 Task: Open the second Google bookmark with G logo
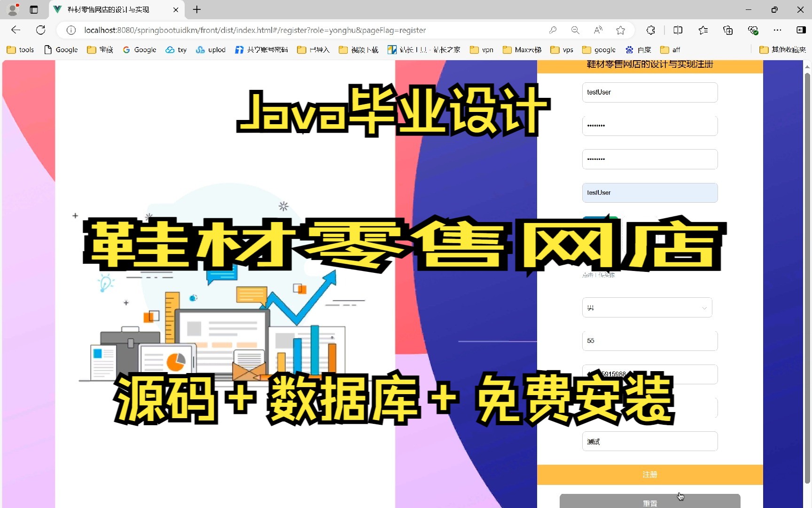(x=140, y=50)
